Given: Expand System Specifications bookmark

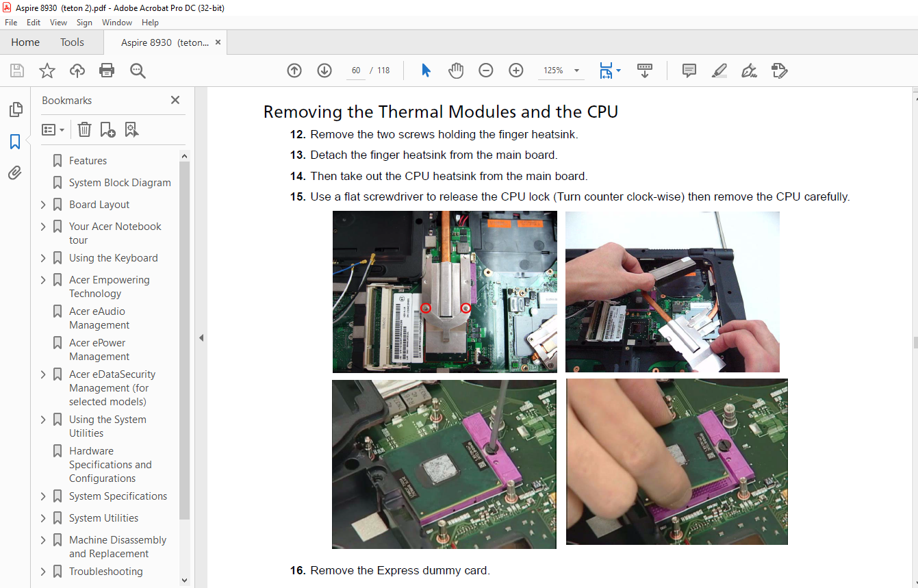Looking at the screenshot, I should [43, 496].
